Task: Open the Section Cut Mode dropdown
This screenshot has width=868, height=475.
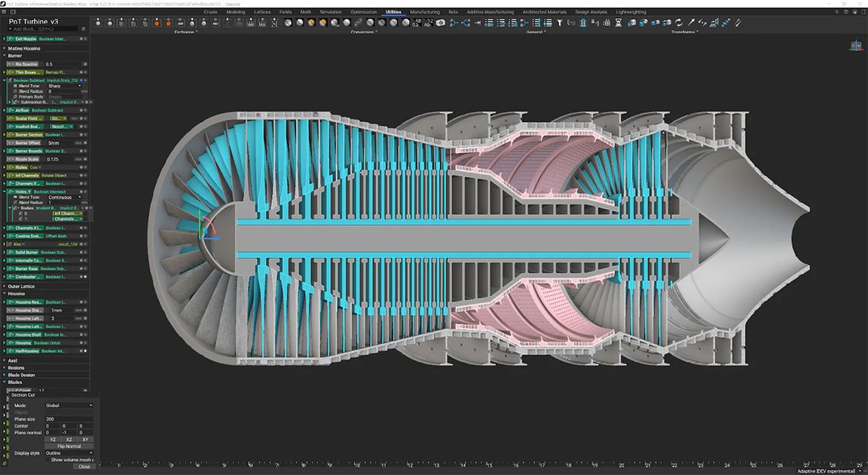Action: point(69,406)
